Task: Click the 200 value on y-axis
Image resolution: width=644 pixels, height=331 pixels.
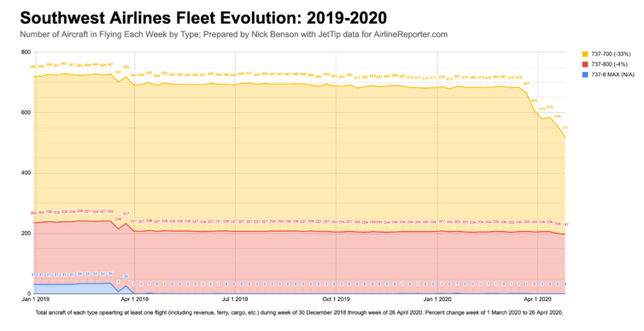Action: (26, 233)
